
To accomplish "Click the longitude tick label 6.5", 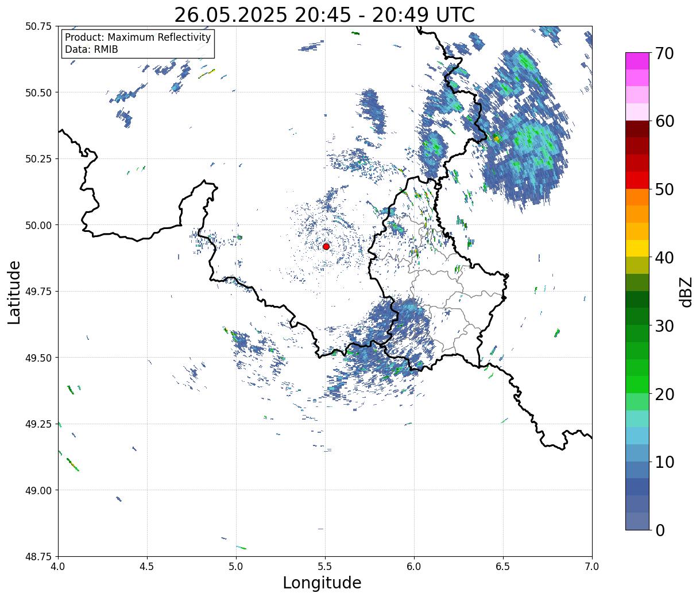I will [x=503, y=566].
